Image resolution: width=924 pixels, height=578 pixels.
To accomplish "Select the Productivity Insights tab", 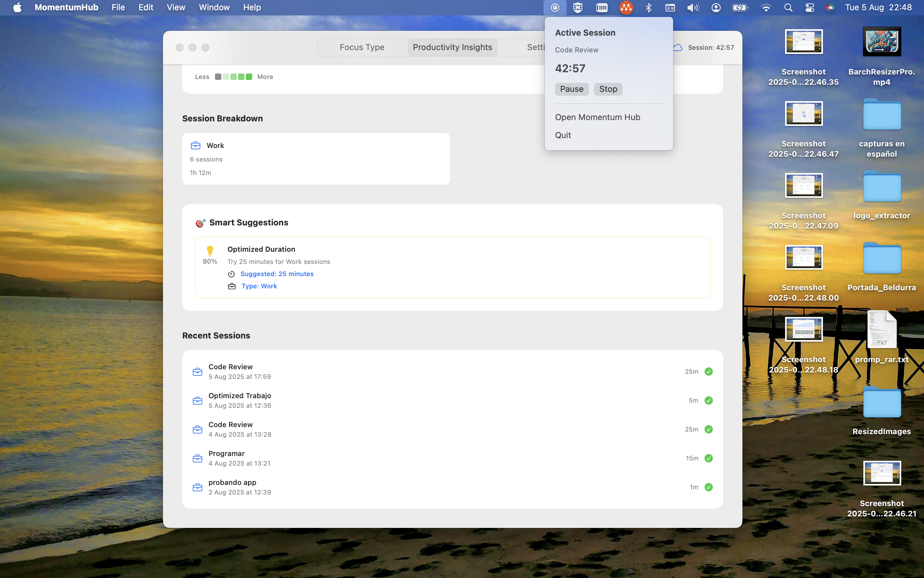I will coord(452,48).
